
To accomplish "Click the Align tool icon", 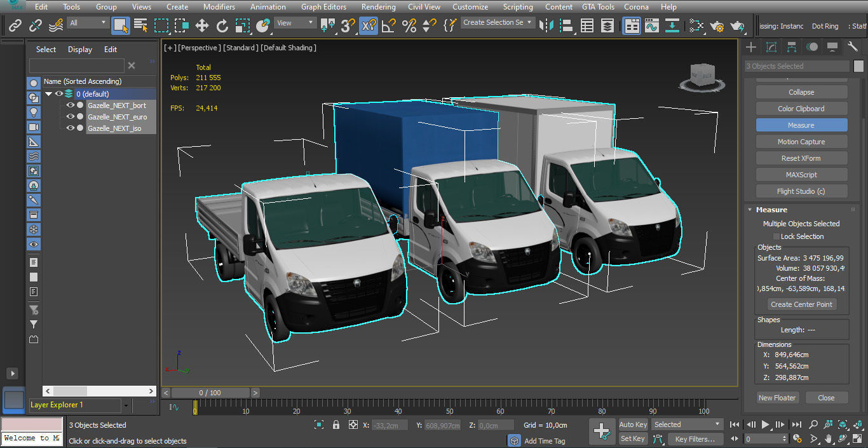I will 566,25.
